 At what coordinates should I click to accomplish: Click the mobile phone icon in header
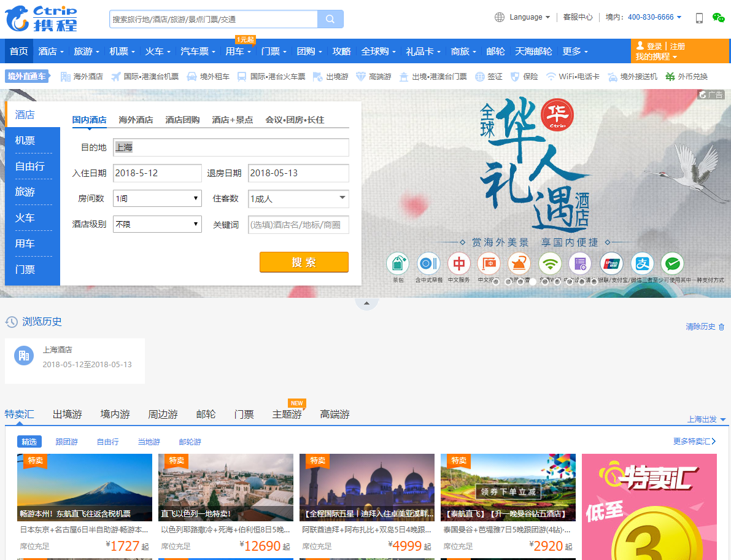pyautogui.click(x=699, y=18)
